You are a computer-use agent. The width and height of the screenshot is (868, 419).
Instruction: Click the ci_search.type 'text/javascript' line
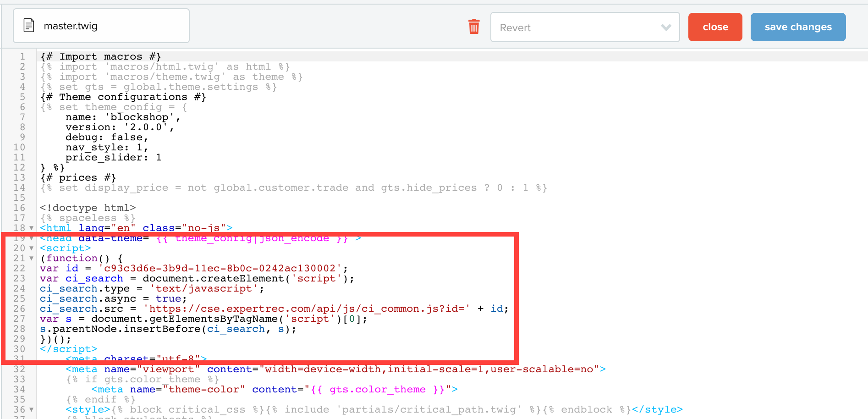[x=152, y=288]
